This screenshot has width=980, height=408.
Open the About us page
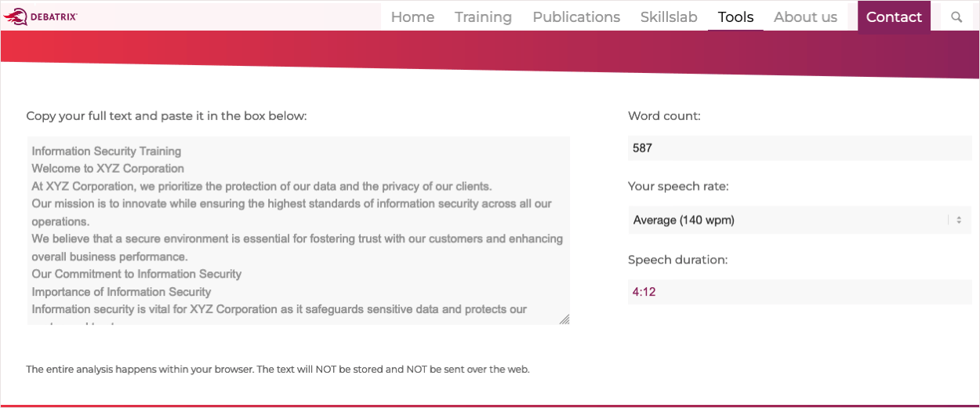click(805, 16)
